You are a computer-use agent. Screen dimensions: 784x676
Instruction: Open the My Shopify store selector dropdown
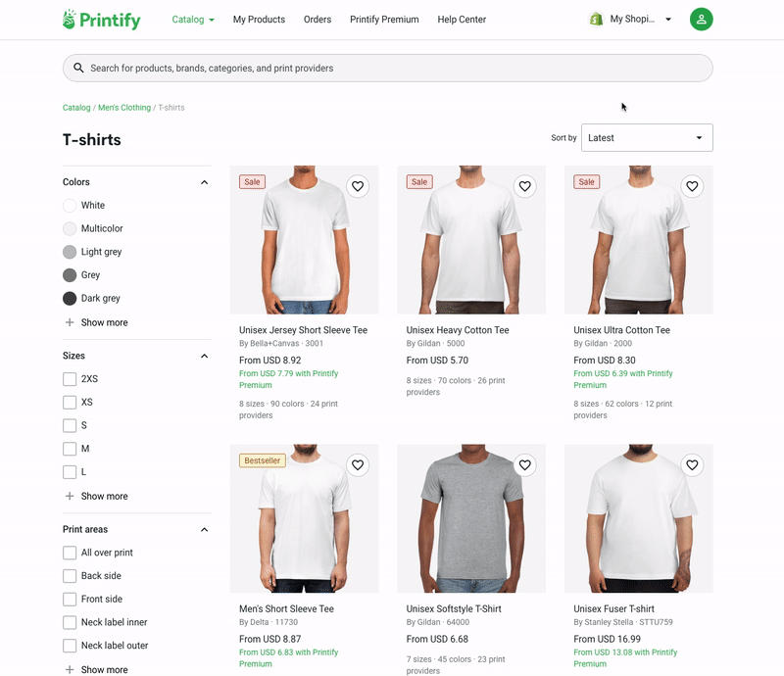pyautogui.click(x=630, y=20)
